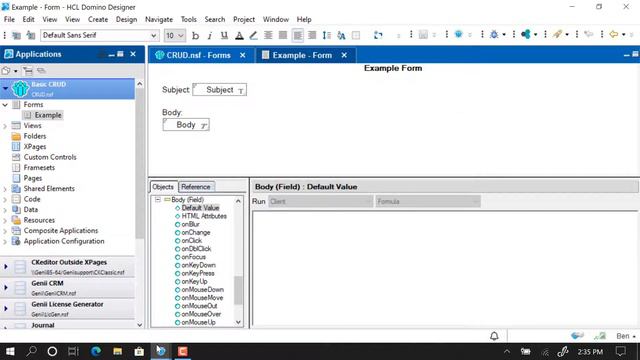This screenshot has width=640, height=360.
Task: Open Microsoft Store from taskbar
Action: [x=139, y=351]
